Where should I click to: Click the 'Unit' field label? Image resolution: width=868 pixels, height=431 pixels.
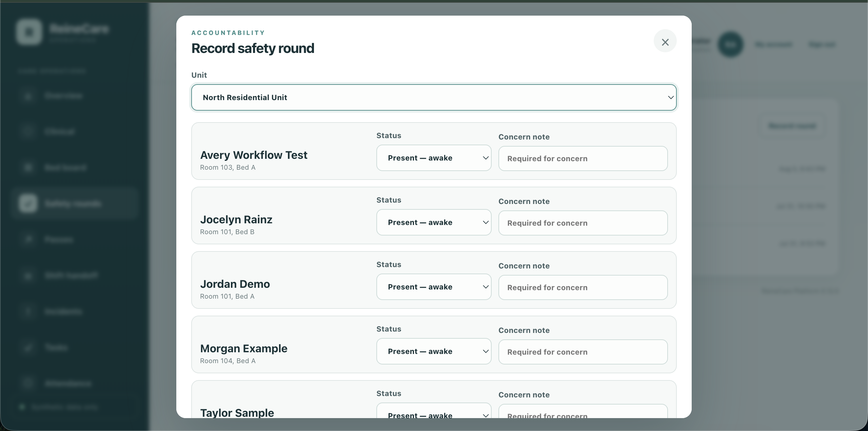199,75
